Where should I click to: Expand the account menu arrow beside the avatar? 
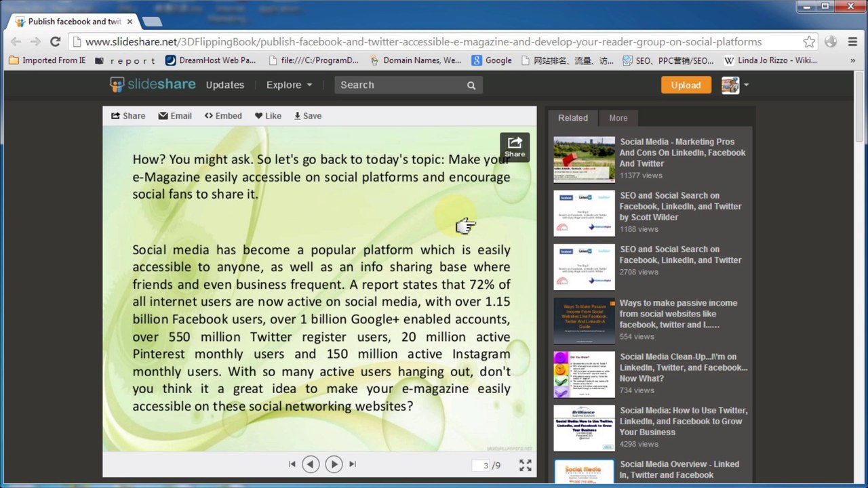click(x=746, y=85)
